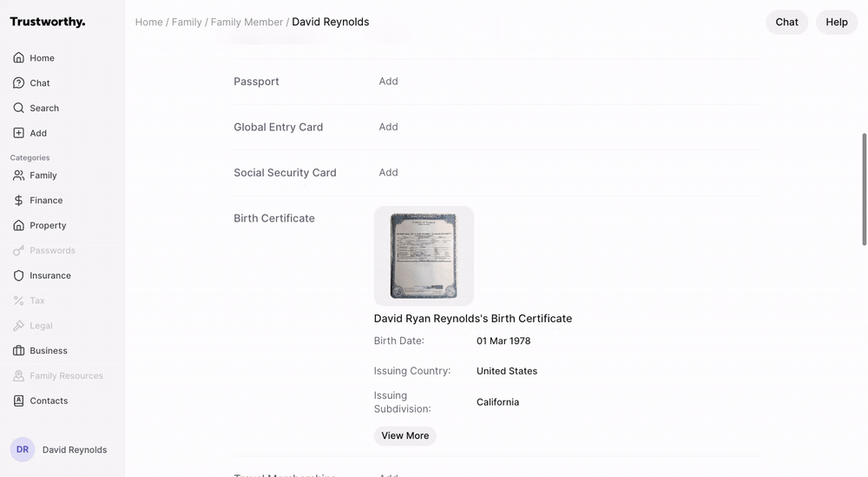868x477 pixels.
Task: Click the Chat button in header
Action: (x=786, y=23)
